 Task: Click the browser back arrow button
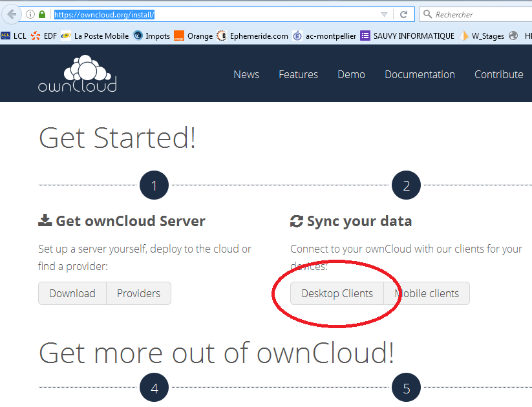tap(12, 14)
